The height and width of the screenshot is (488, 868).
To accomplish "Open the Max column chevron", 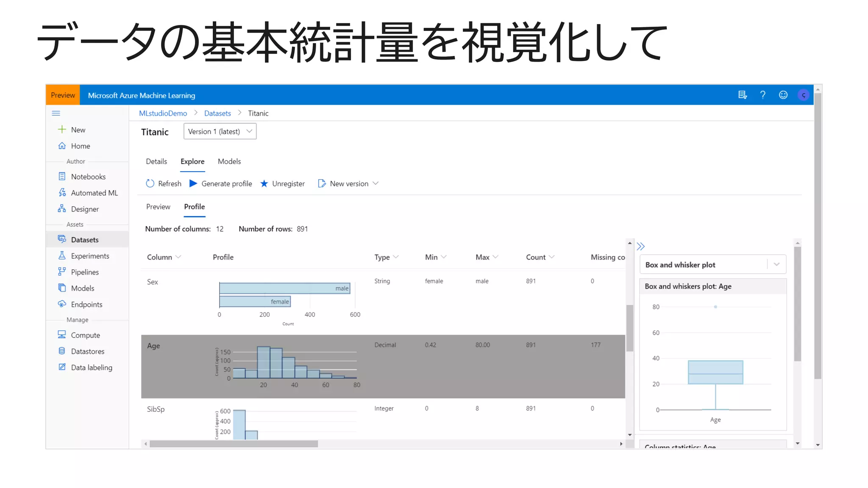I will click(x=495, y=257).
